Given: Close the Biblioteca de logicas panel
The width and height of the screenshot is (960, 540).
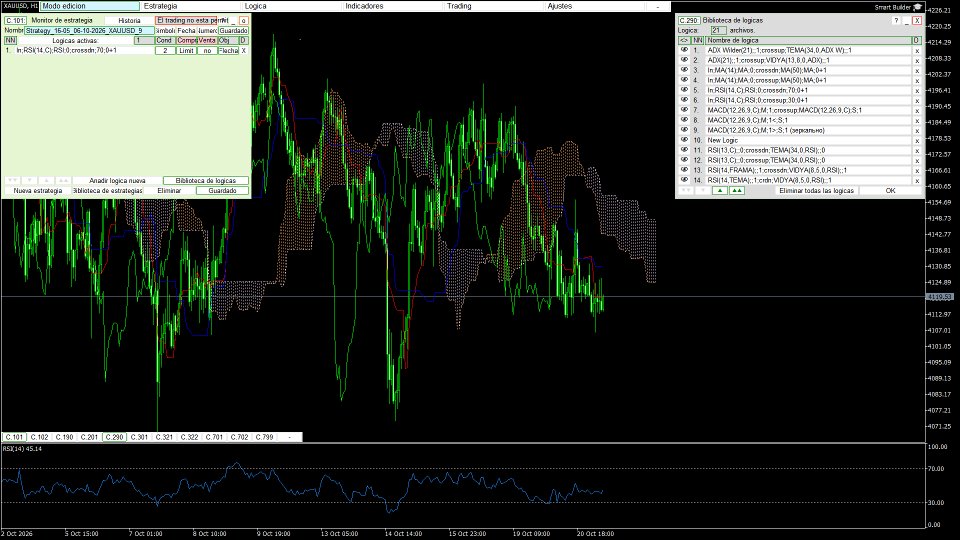Looking at the screenshot, I should coord(917,20).
